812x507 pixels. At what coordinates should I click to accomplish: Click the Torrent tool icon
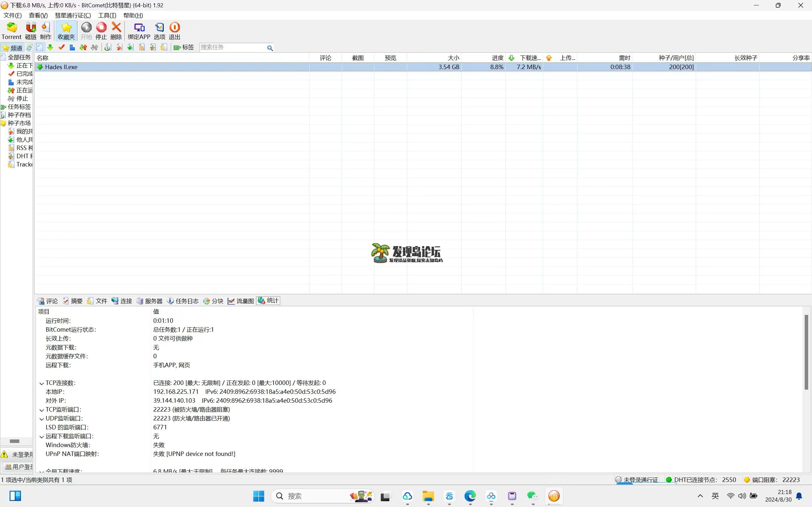11,30
